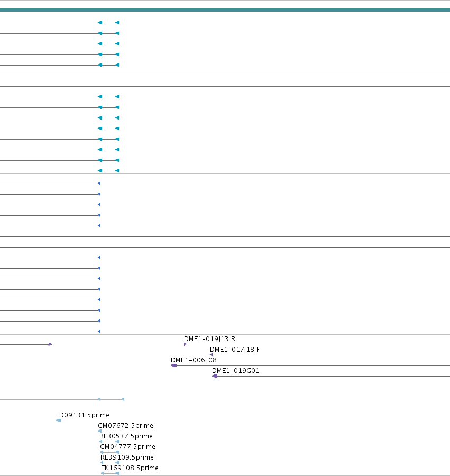Screen dimensions: 450x476
Task: Click the GM04777.5prime EST label
Action: point(127,447)
